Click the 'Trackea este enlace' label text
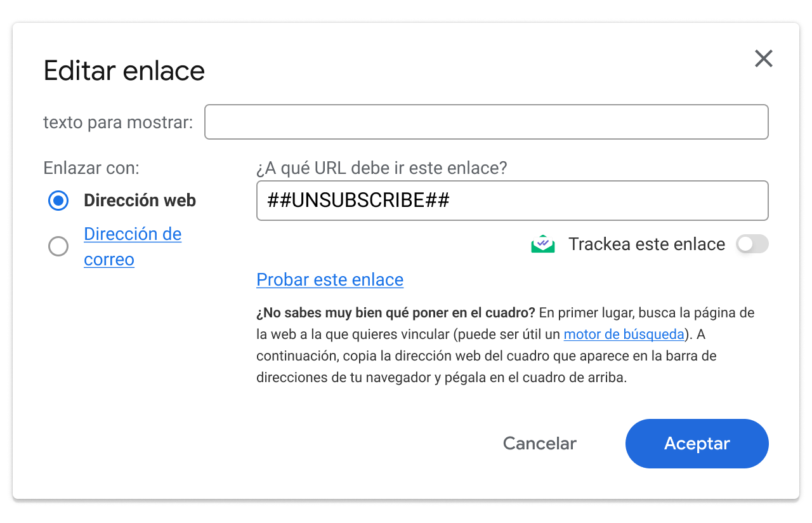Image resolution: width=812 pixels, height=523 pixels. (646, 244)
